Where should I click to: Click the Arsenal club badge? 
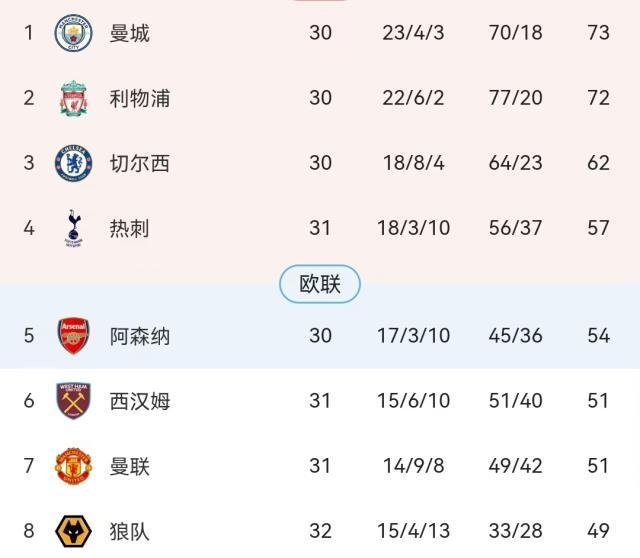point(73,336)
